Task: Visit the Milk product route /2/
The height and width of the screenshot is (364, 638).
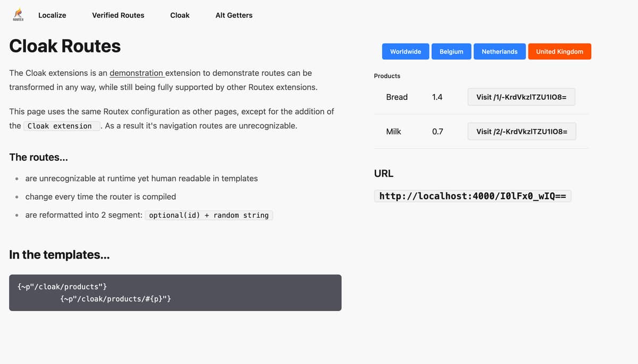Action: (x=522, y=131)
